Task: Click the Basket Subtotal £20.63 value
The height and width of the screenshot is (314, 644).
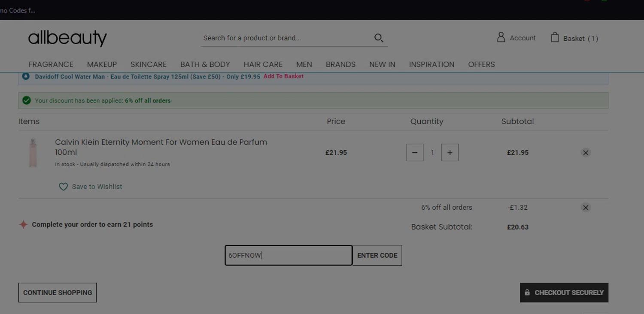Action: tap(518, 227)
